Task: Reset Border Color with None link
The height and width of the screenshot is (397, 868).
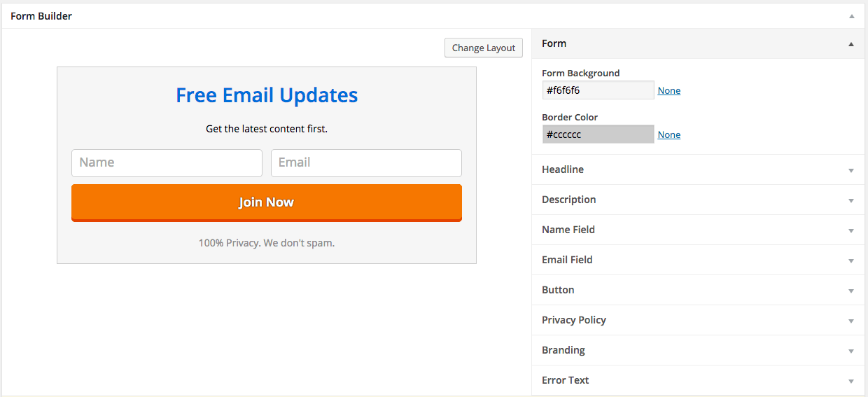Action: pos(669,135)
